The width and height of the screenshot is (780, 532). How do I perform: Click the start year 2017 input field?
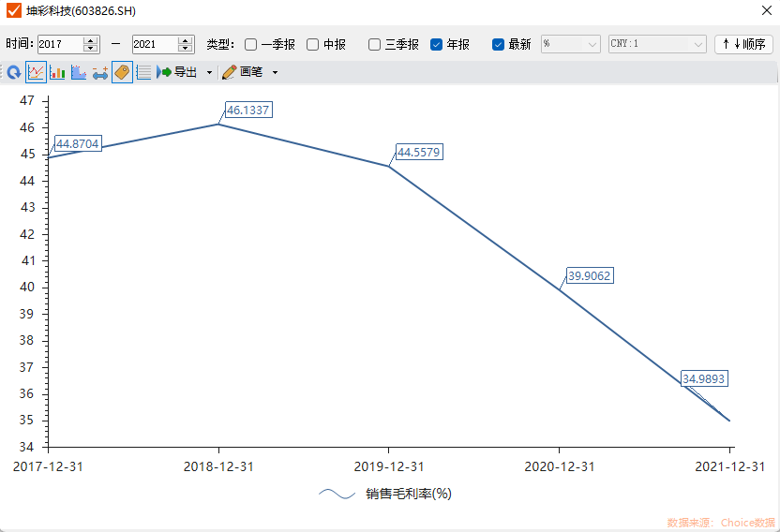60,44
